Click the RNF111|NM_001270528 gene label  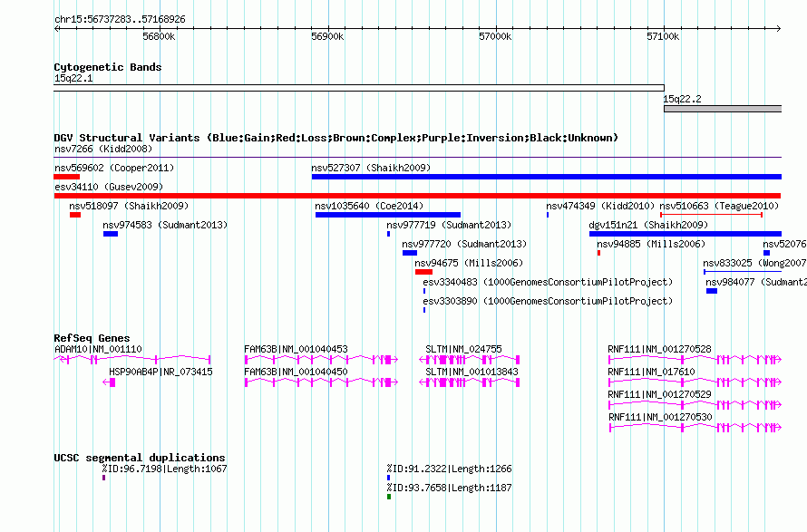659,349
